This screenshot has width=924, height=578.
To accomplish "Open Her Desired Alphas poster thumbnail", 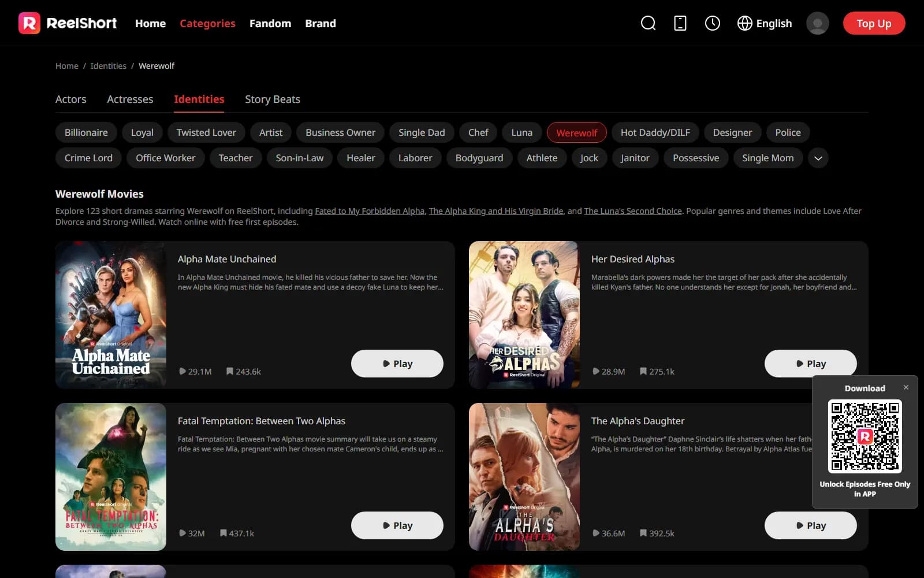I will point(524,315).
